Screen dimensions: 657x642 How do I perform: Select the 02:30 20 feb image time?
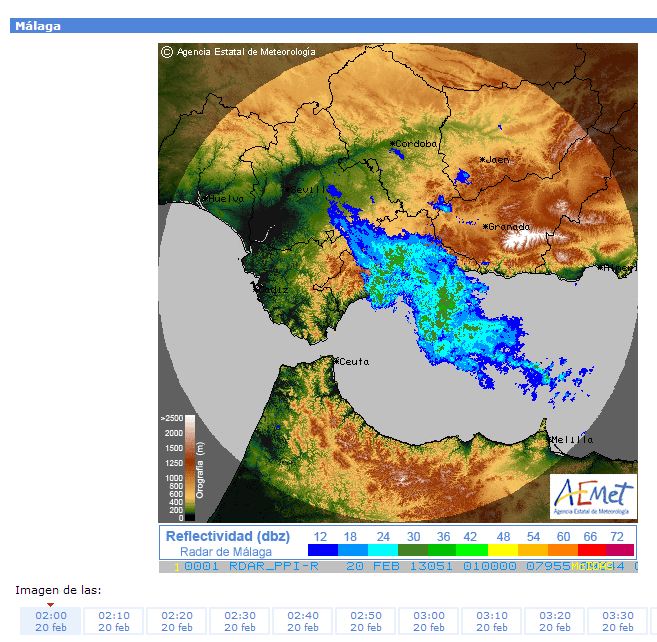240,621
